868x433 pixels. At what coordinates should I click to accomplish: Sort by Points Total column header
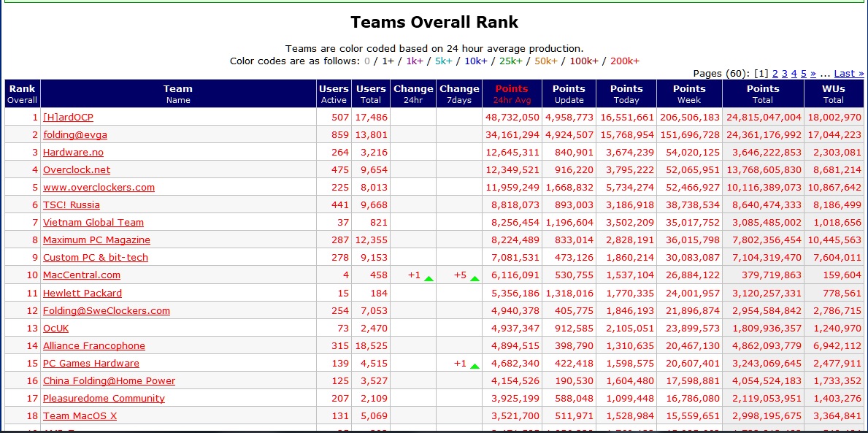pos(763,93)
